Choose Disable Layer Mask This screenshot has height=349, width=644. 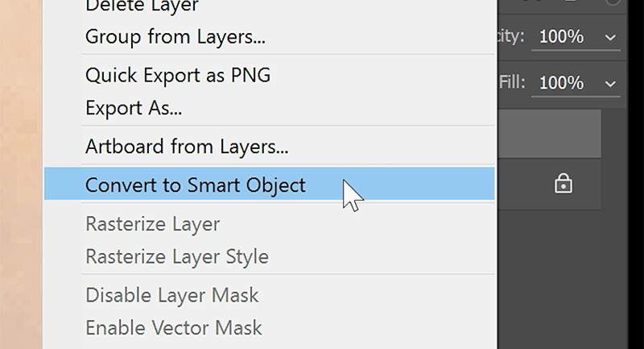pyautogui.click(x=172, y=295)
